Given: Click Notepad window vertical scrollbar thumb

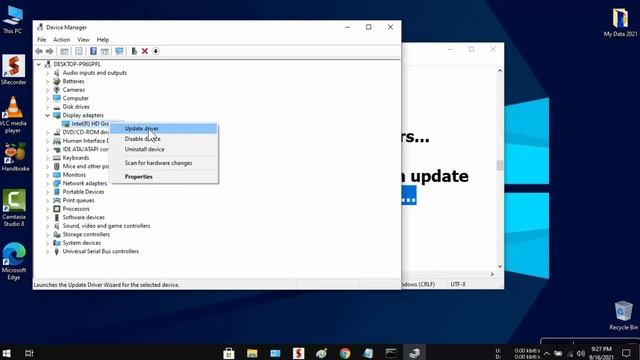Looking at the screenshot, I should (500, 165).
